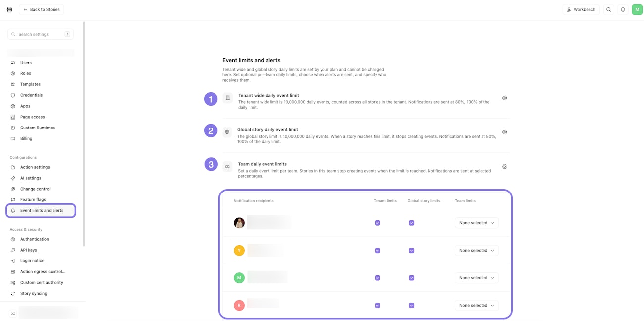Click the sidebar vertical scrollbar

tap(84, 134)
